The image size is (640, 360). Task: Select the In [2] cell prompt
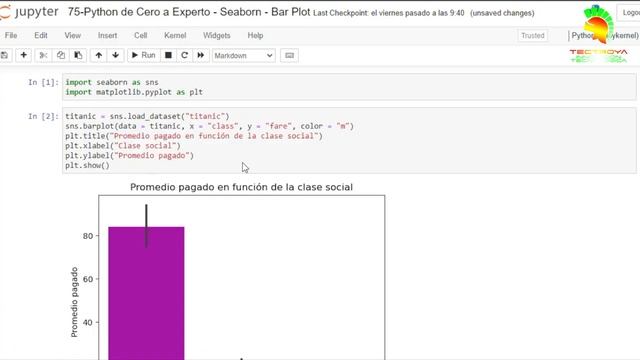pyautogui.click(x=43, y=117)
